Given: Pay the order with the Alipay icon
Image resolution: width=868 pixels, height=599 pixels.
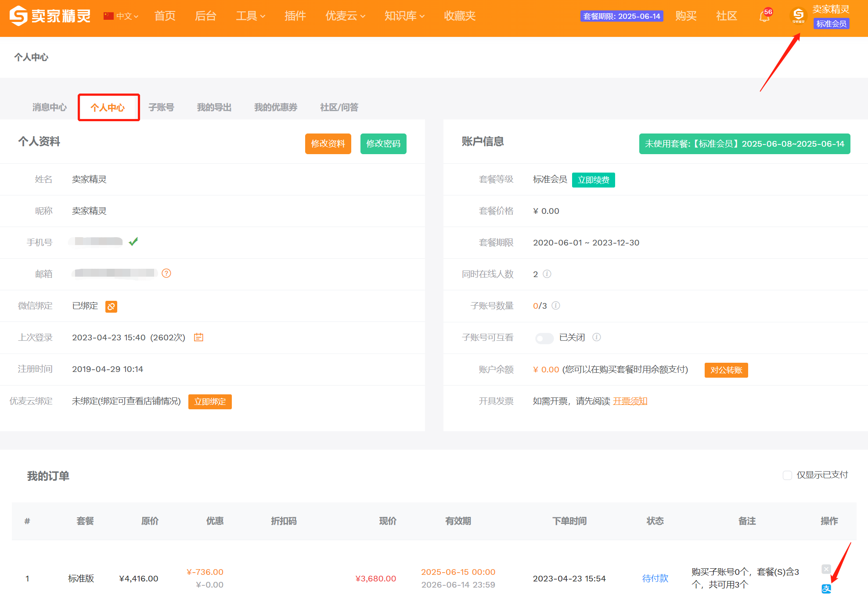Looking at the screenshot, I should [826, 589].
